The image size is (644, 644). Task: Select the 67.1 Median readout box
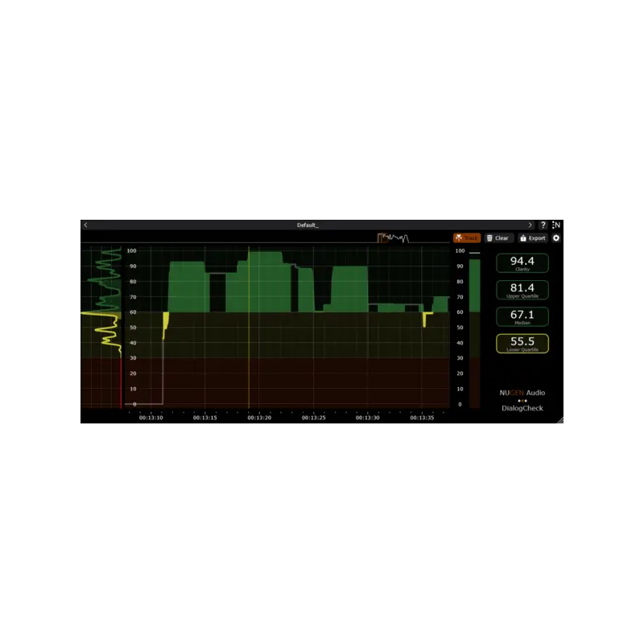pos(522,316)
